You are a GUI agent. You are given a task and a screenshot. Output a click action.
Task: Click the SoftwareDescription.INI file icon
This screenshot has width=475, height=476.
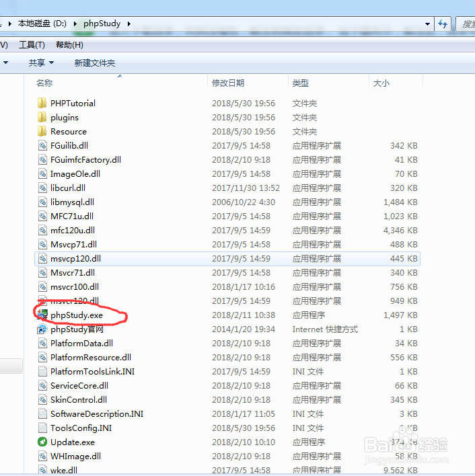tap(42, 413)
